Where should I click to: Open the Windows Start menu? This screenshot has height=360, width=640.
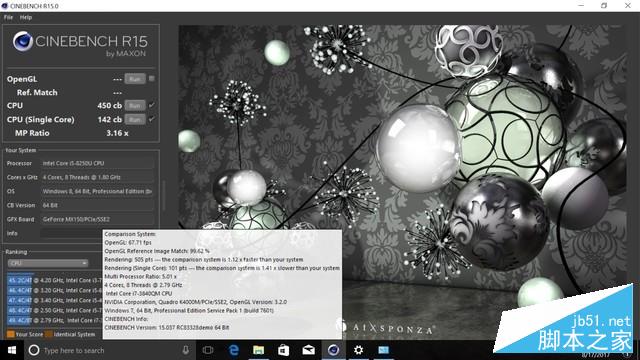coord(12,350)
